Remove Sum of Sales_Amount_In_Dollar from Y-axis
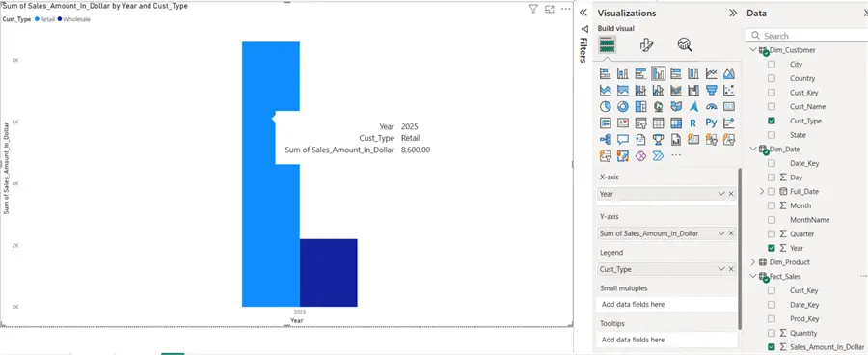 pyautogui.click(x=731, y=233)
